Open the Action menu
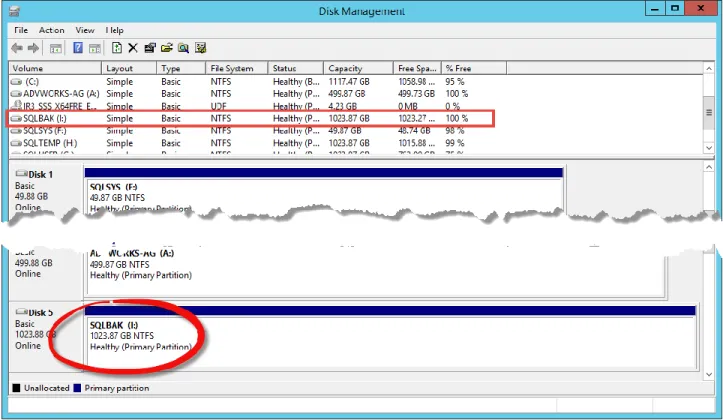Image resolution: width=723 pixels, height=420 pixels. [51, 30]
